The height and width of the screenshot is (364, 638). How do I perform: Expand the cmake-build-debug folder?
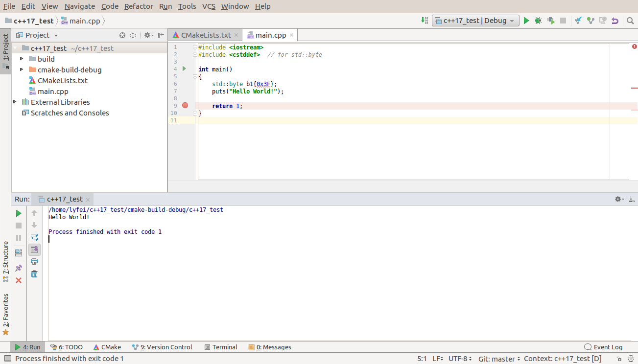(x=22, y=69)
